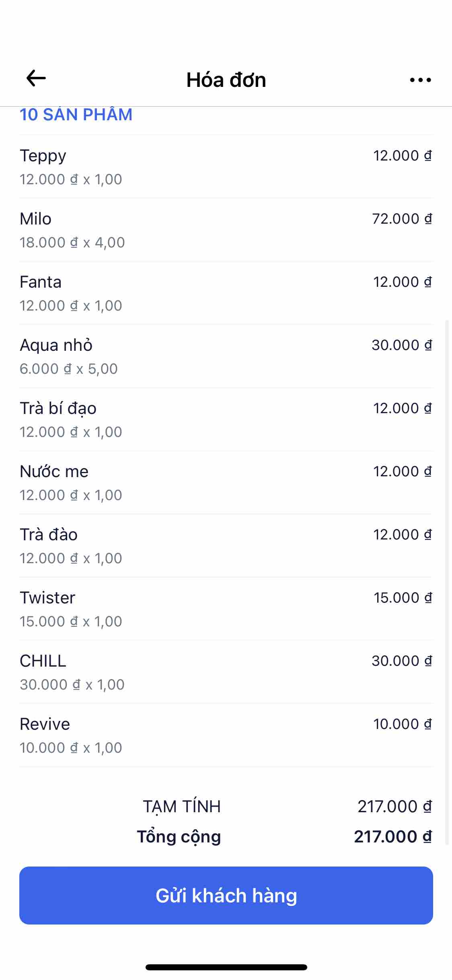Tap the Fanta product entry
Image resolution: width=452 pixels, height=980 pixels.
pyautogui.click(x=225, y=293)
